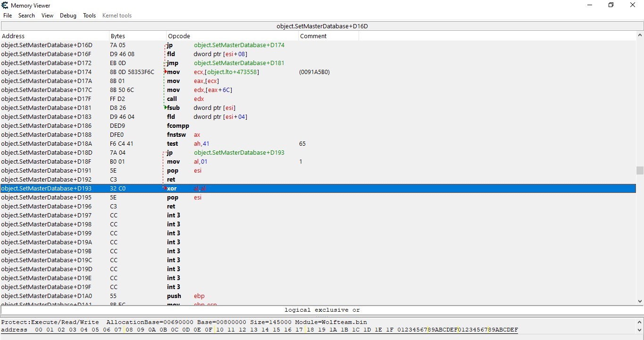Open the File menu
Screen dimensions: 644x340
point(8,16)
